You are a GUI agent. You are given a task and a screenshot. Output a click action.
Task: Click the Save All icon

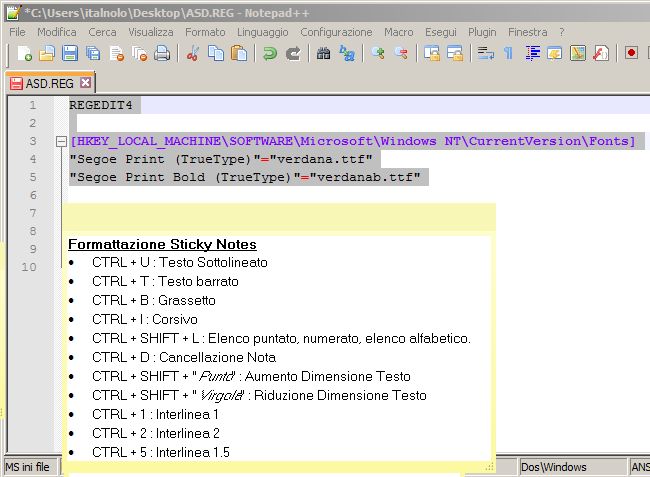pos(93,53)
